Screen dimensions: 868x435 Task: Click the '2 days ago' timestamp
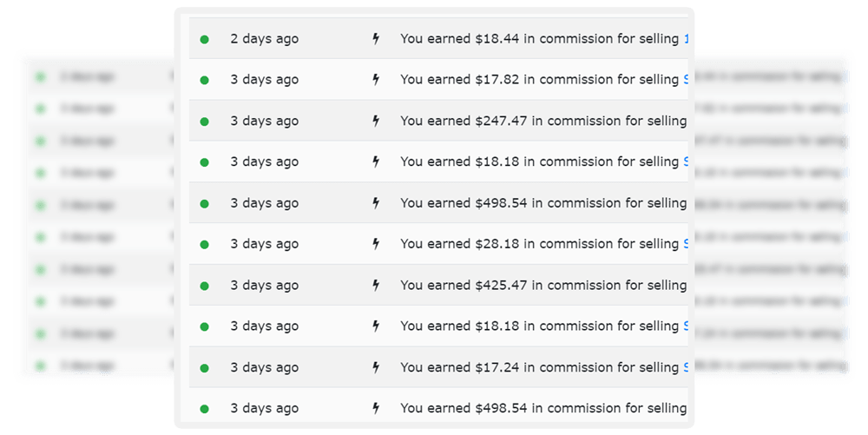pyautogui.click(x=265, y=39)
